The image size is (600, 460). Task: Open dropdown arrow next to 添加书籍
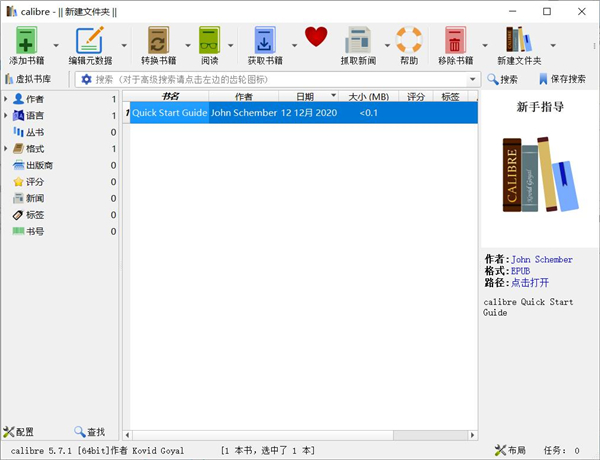pos(58,45)
